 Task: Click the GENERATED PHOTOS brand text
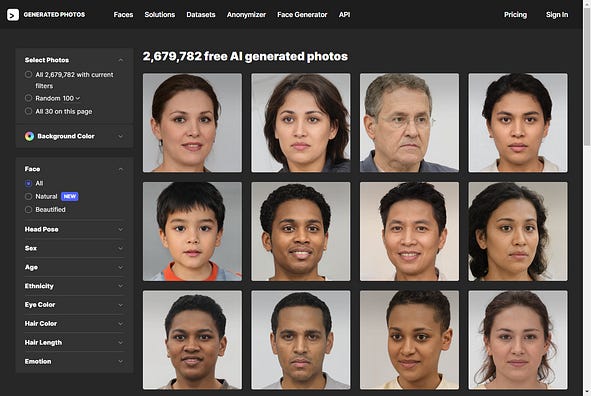point(54,15)
